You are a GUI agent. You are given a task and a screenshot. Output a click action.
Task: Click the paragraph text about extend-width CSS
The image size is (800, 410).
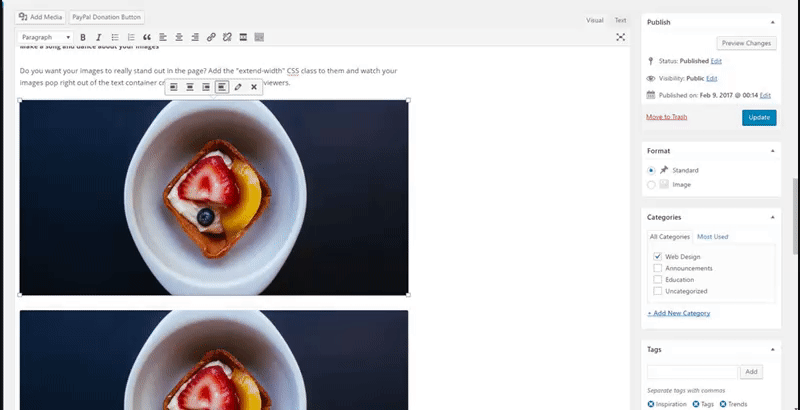[208, 76]
